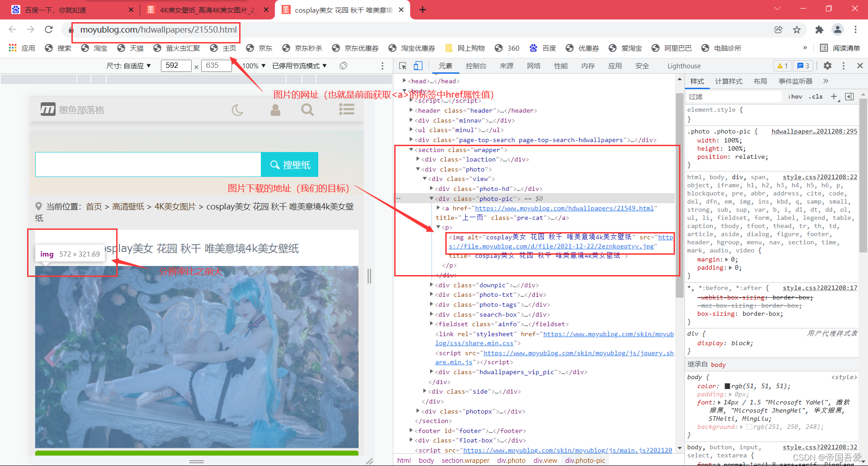Click the 墨鱼部落格 site logo
868x466 pixels.
pyautogui.click(x=72, y=109)
